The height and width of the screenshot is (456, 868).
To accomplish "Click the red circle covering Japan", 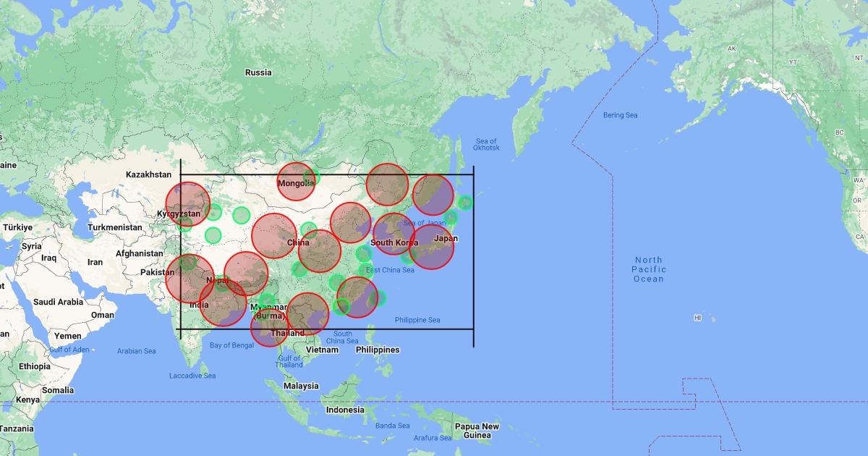I will pyautogui.click(x=432, y=247).
